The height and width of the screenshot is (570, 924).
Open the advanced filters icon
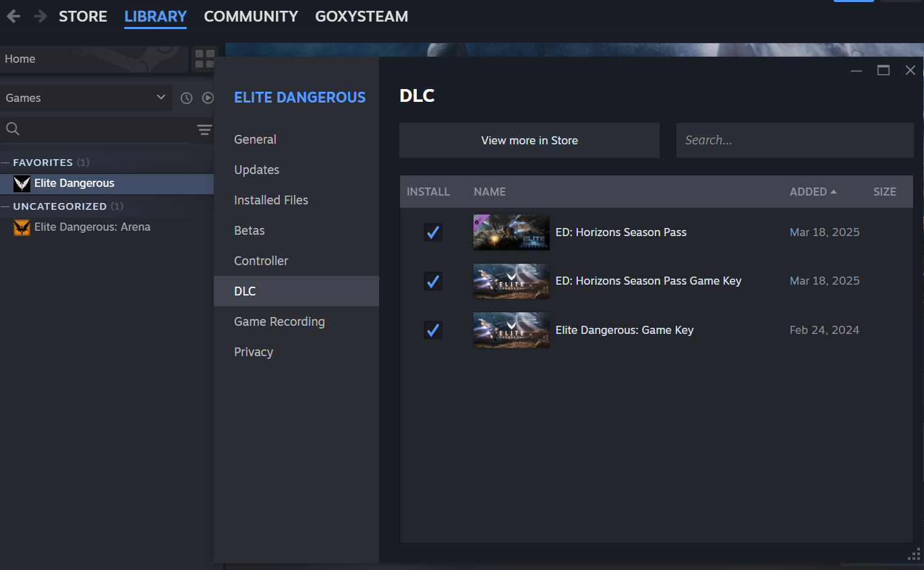pyautogui.click(x=204, y=130)
